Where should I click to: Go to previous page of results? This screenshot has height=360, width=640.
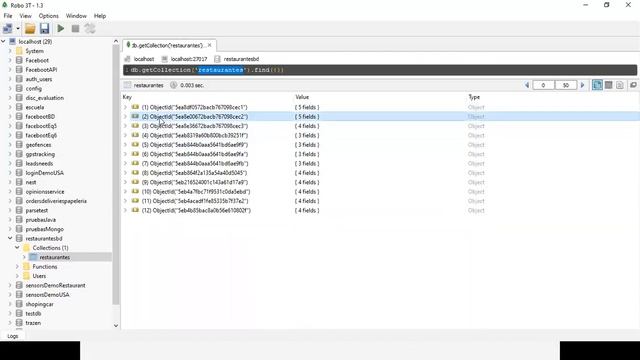(x=527, y=85)
